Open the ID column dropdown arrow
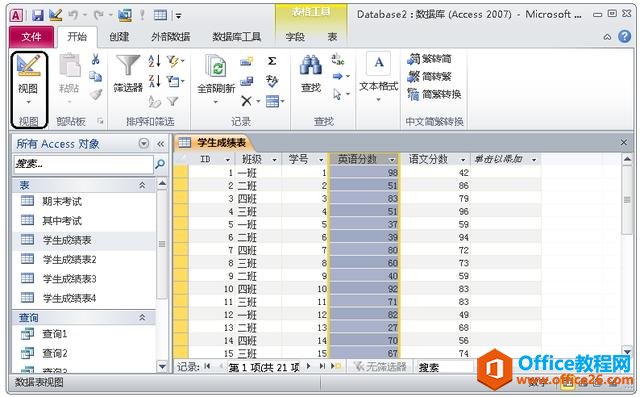The image size is (640, 397). 228,160
